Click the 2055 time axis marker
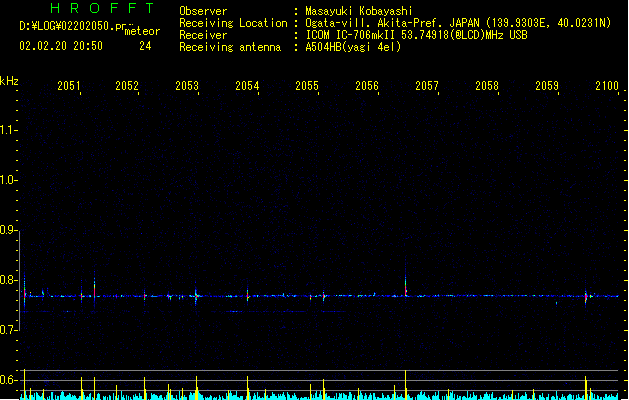The height and width of the screenshot is (400, 629). (307, 86)
